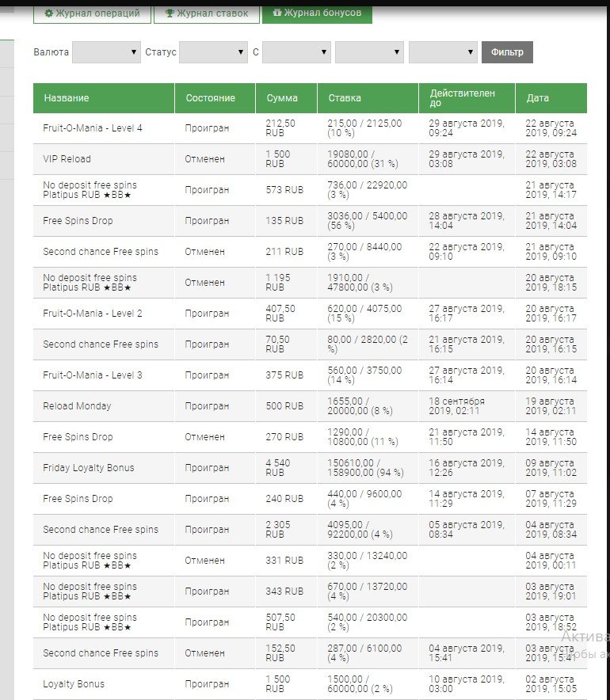The width and height of the screenshot is (610, 700).
Task: Click the Действителен до column header
Action: (463, 98)
